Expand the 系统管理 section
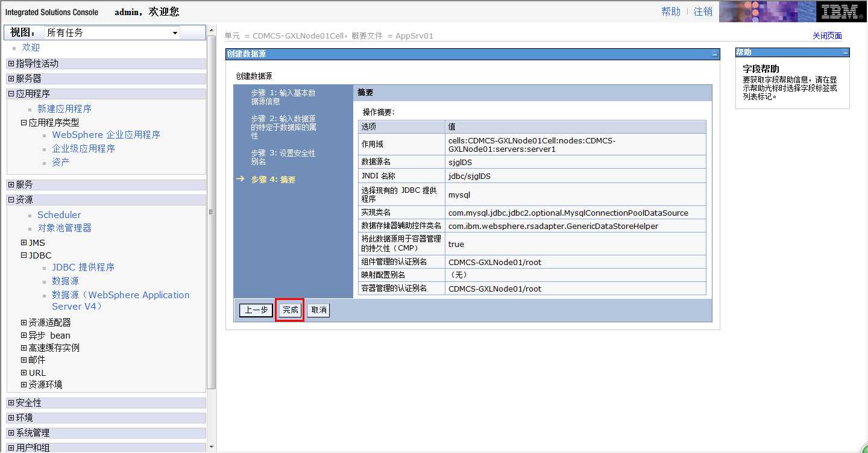The width and height of the screenshot is (868, 453). pyautogui.click(x=11, y=433)
